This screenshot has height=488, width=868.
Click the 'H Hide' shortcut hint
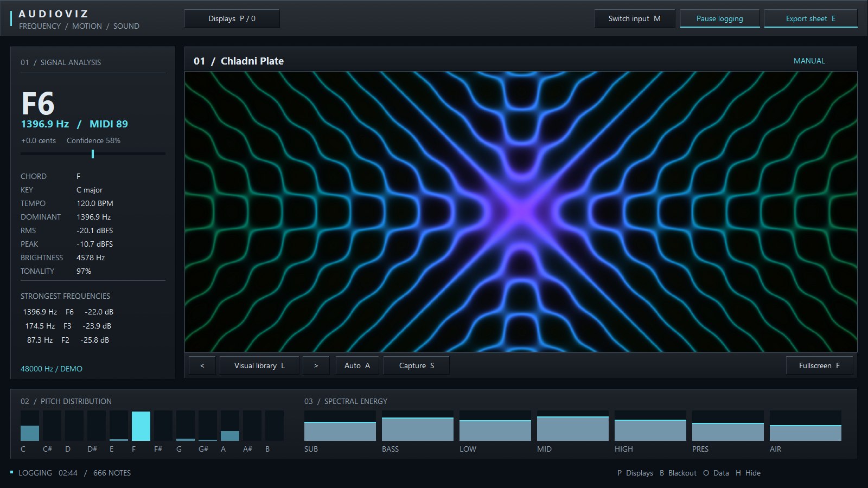click(748, 473)
